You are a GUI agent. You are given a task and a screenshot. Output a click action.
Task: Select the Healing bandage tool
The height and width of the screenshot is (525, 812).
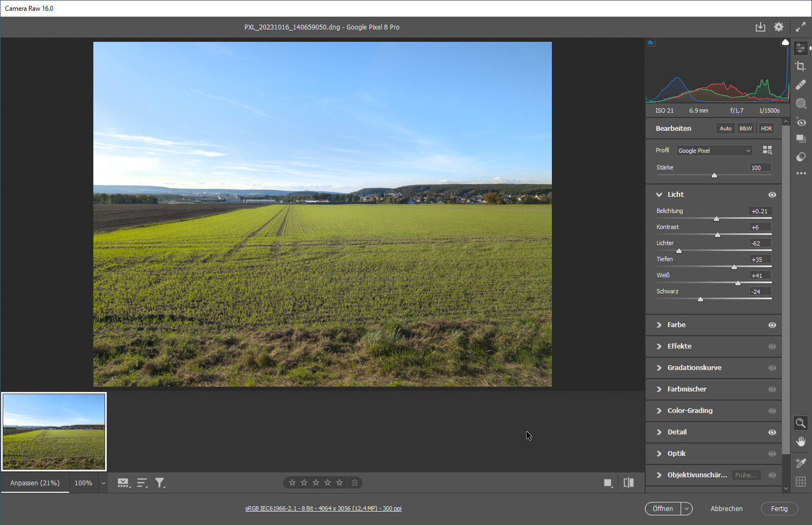(x=801, y=85)
